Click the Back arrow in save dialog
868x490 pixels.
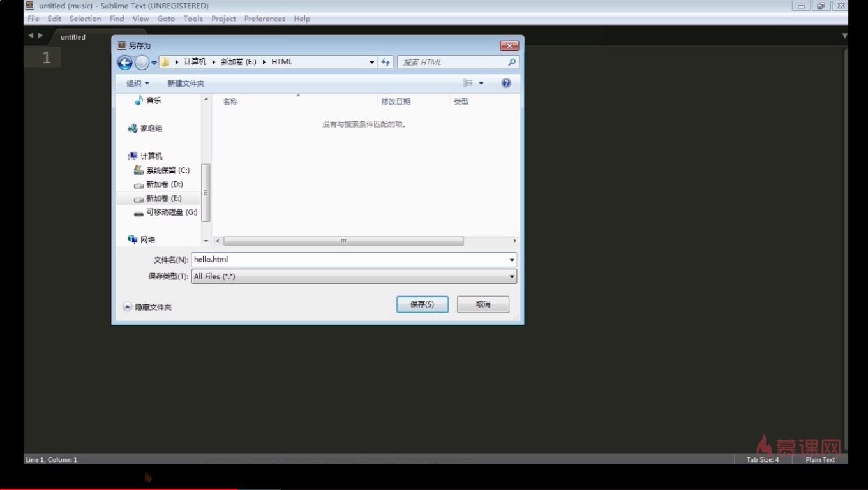[x=125, y=63]
